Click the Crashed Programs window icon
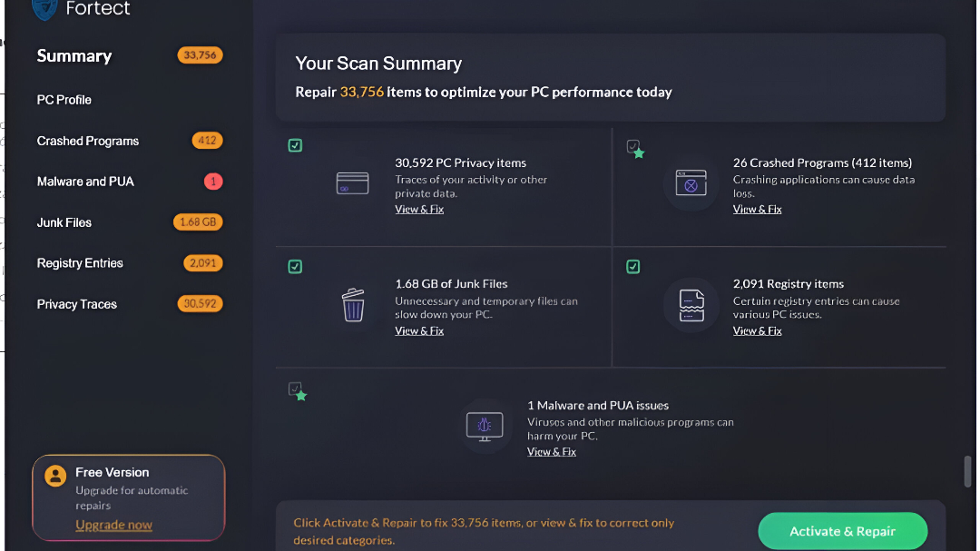The image size is (980, 551). point(691,184)
